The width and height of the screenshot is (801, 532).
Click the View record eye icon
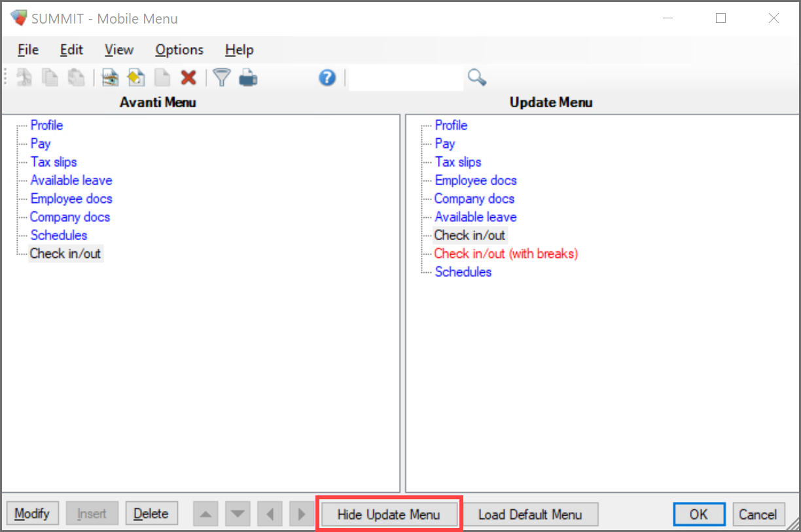(110, 78)
